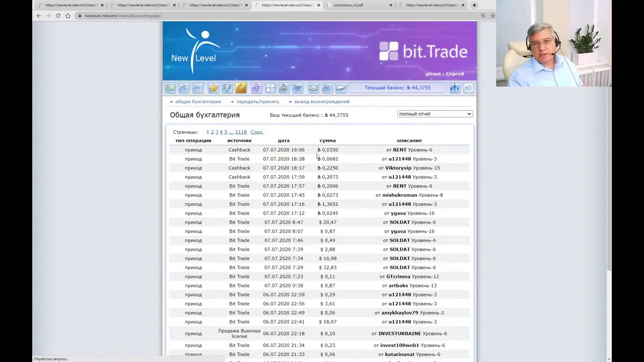Click the 'тип операции' column header

tap(193, 141)
